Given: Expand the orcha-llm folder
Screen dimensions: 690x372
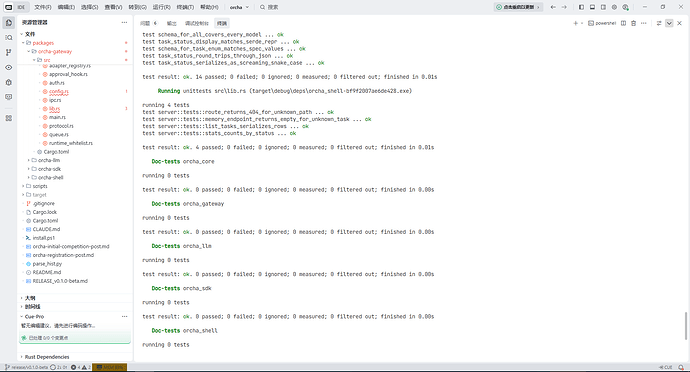Looking at the screenshot, I should click(x=48, y=160).
